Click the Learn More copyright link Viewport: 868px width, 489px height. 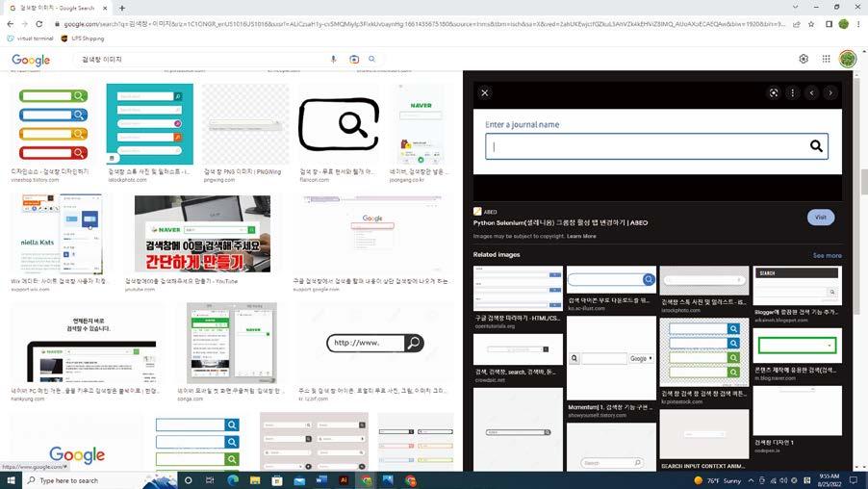click(x=581, y=236)
